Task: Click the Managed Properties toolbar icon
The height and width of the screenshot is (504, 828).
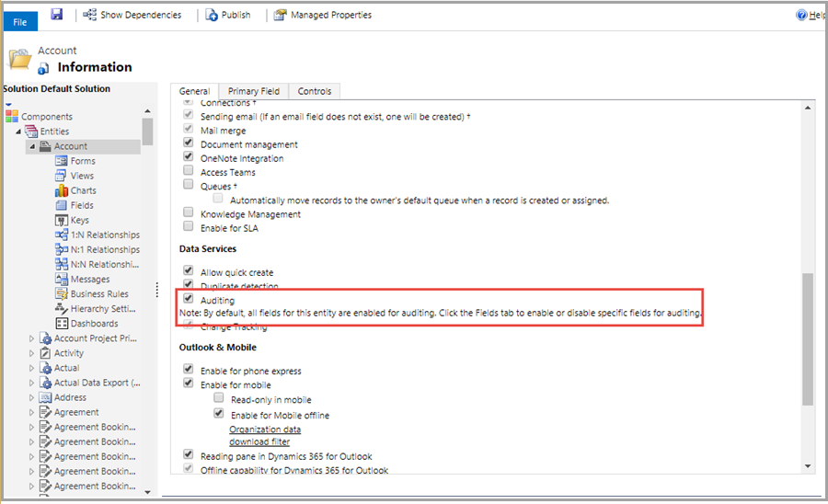Action: coord(280,15)
